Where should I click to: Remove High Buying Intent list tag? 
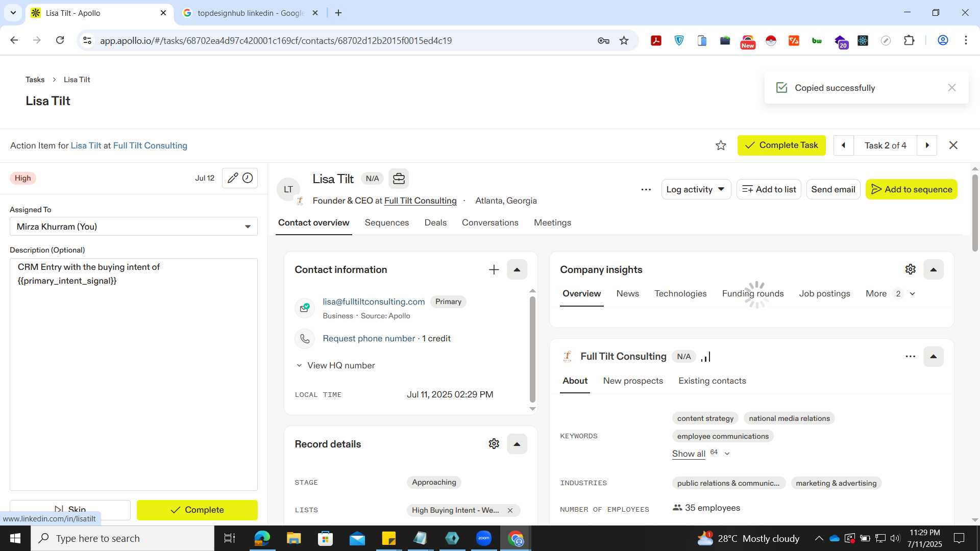[x=510, y=510]
